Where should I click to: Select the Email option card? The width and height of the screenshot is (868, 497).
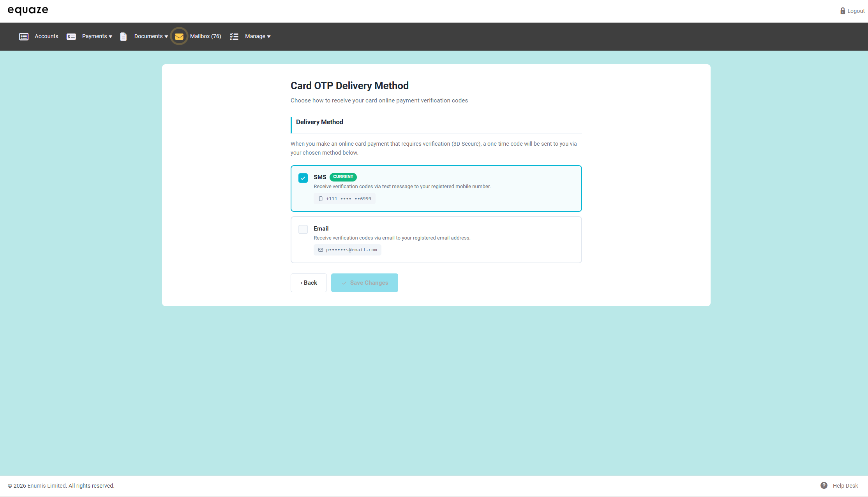436,240
